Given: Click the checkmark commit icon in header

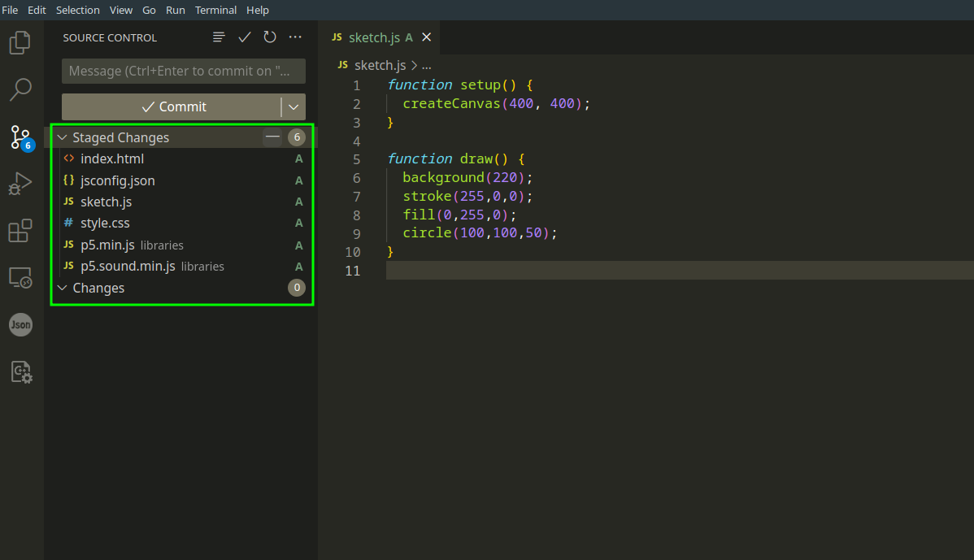Looking at the screenshot, I should (244, 37).
